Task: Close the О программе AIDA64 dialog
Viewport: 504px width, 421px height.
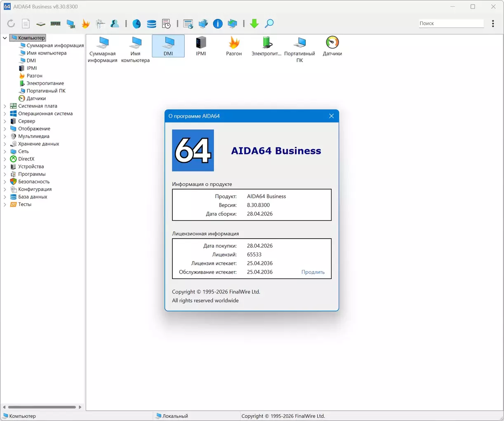Action: pos(331,116)
